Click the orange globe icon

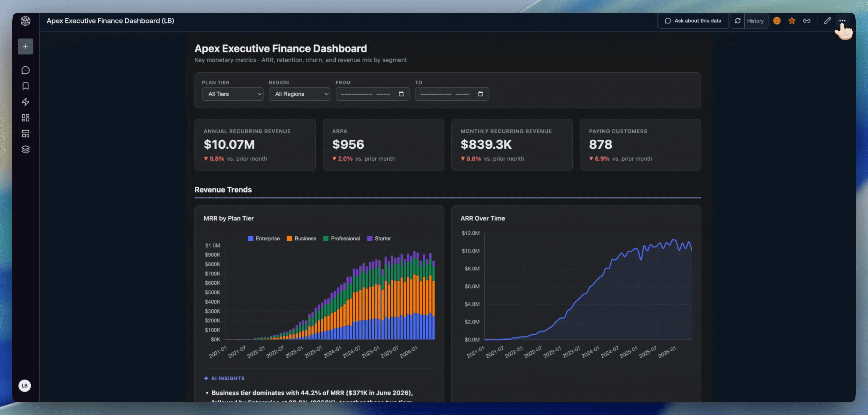coord(777,21)
